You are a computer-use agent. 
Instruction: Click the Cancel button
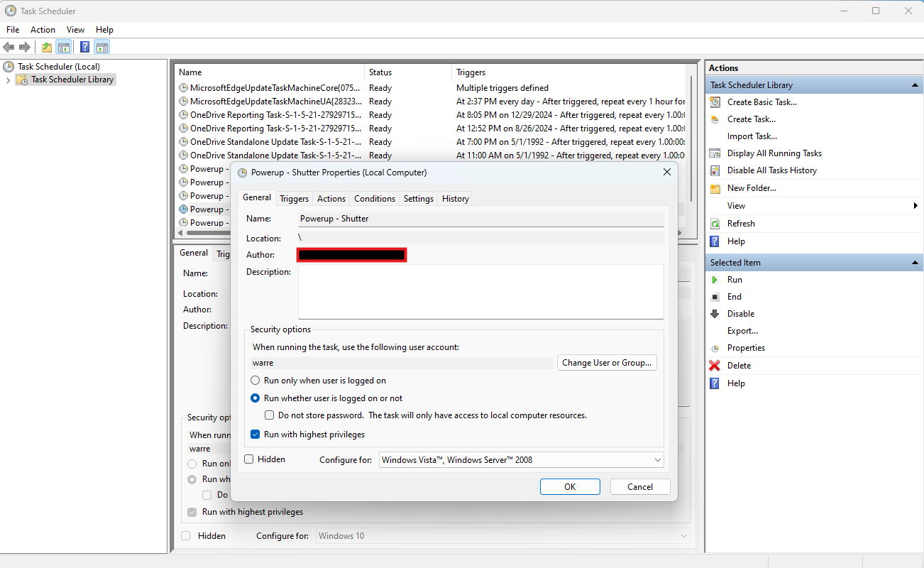(640, 487)
